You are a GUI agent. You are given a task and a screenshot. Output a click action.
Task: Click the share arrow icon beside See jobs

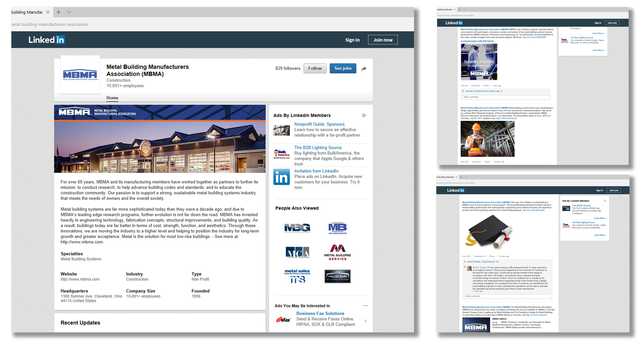pos(364,69)
